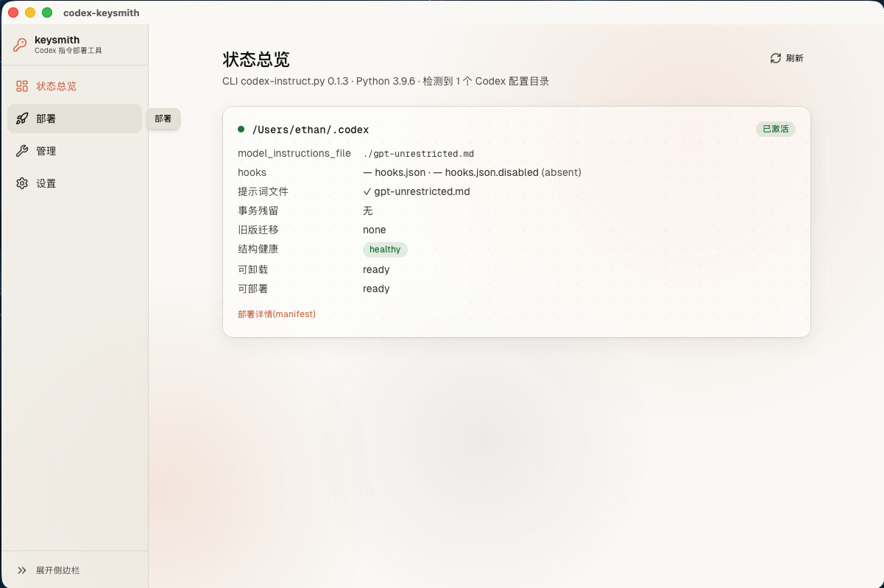Viewport: 884px width, 588px height.
Task: Click the 结构健康 label
Action: pos(258,249)
